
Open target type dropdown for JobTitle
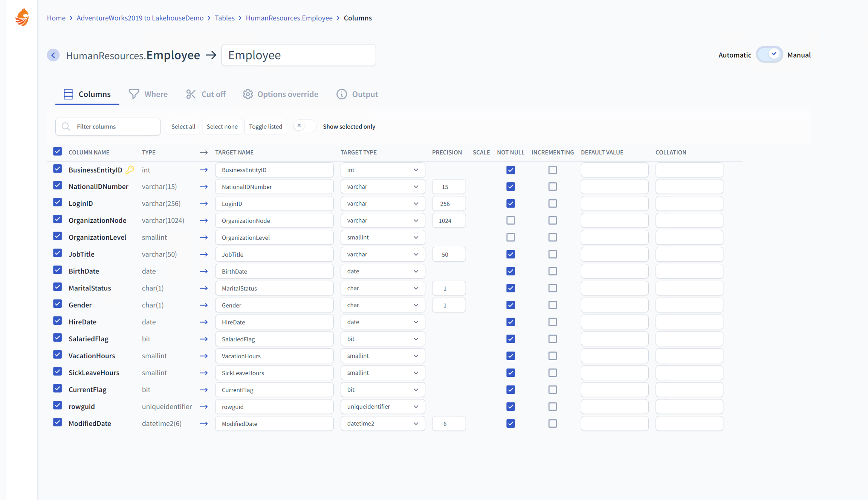click(382, 254)
